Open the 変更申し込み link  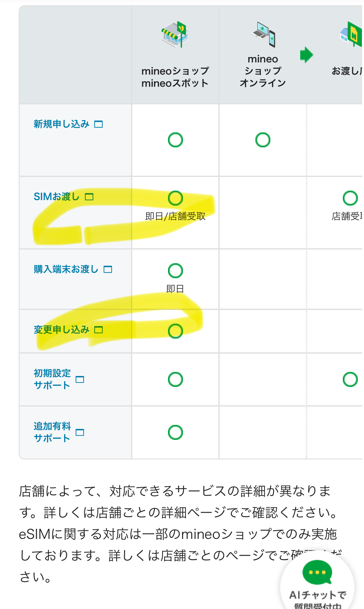[62, 330]
